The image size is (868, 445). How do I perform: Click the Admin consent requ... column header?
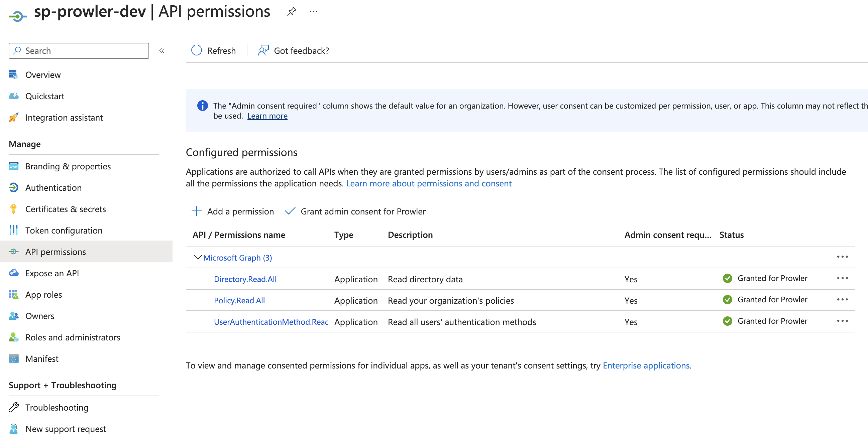pos(668,235)
